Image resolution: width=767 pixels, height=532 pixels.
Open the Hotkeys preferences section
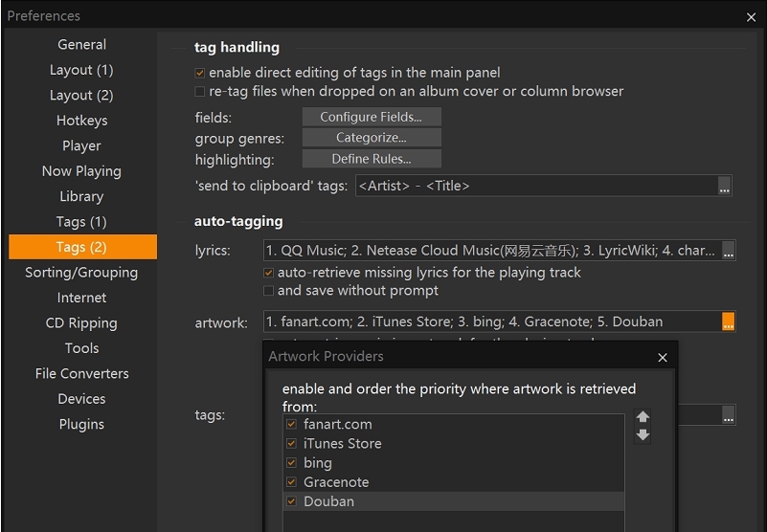click(x=81, y=121)
